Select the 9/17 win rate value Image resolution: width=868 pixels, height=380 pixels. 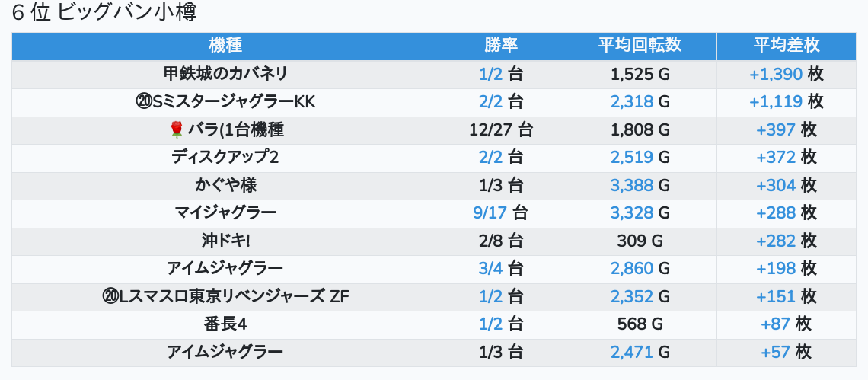coord(490,212)
